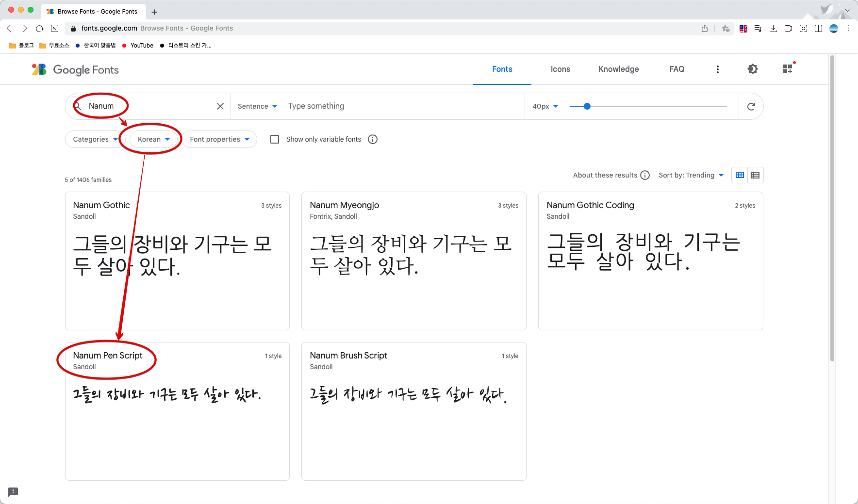Image resolution: width=858 pixels, height=504 pixels.
Task: Open the Korean language filter dropdown
Action: point(152,139)
